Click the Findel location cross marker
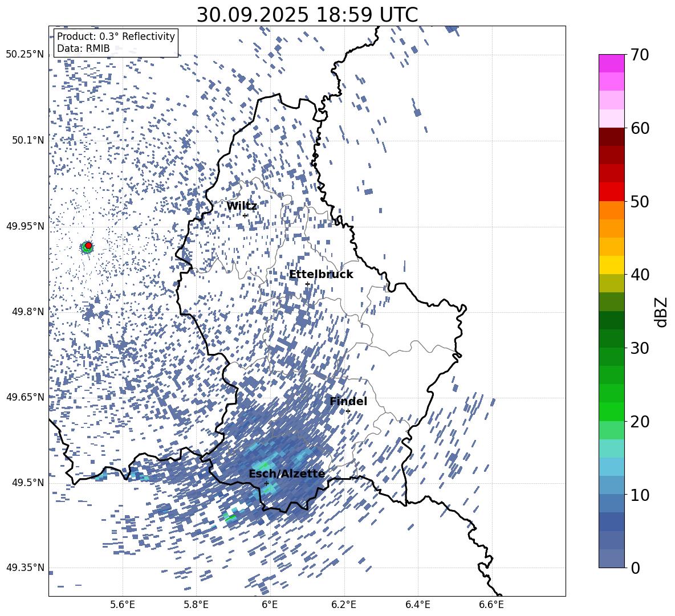Image resolution: width=675 pixels, height=616 pixels. coord(348,411)
